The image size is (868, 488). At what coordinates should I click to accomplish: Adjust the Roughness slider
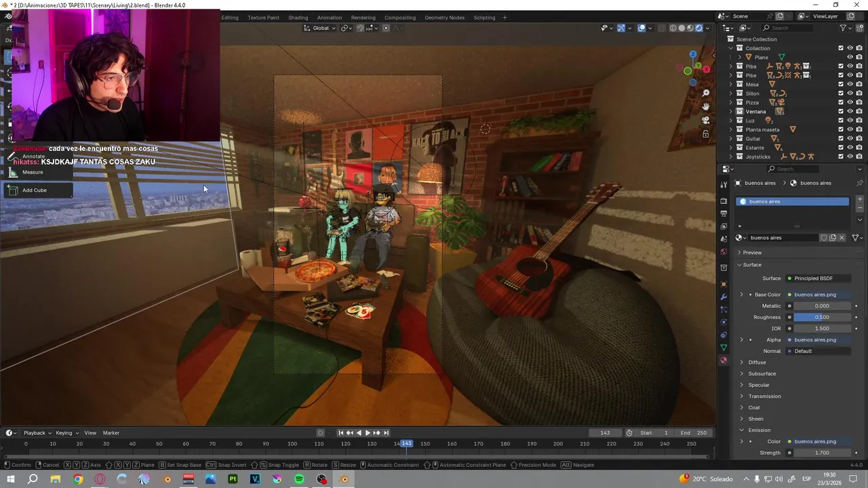point(822,317)
